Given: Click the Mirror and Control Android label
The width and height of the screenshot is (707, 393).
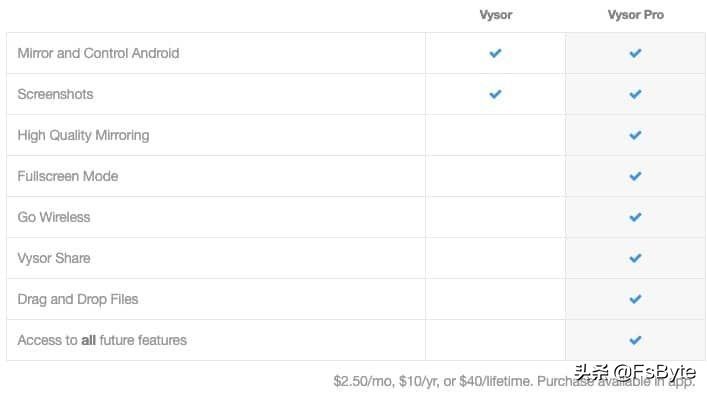Looking at the screenshot, I should click(98, 53).
